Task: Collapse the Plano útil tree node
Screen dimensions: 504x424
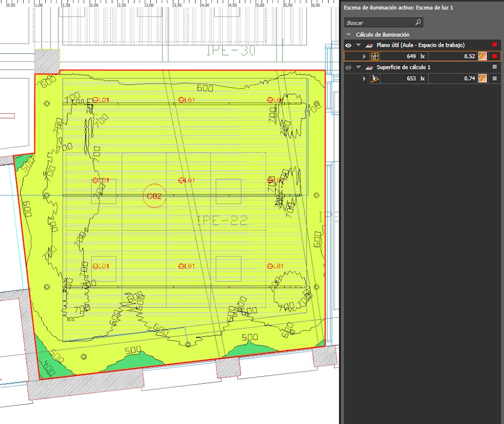Action: click(x=358, y=45)
